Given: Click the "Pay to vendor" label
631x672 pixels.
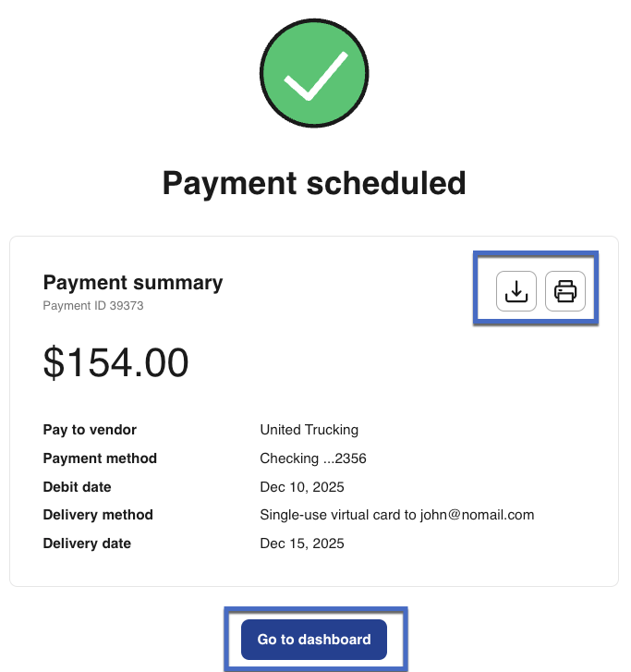Looking at the screenshot, I should tap(90, 430).
